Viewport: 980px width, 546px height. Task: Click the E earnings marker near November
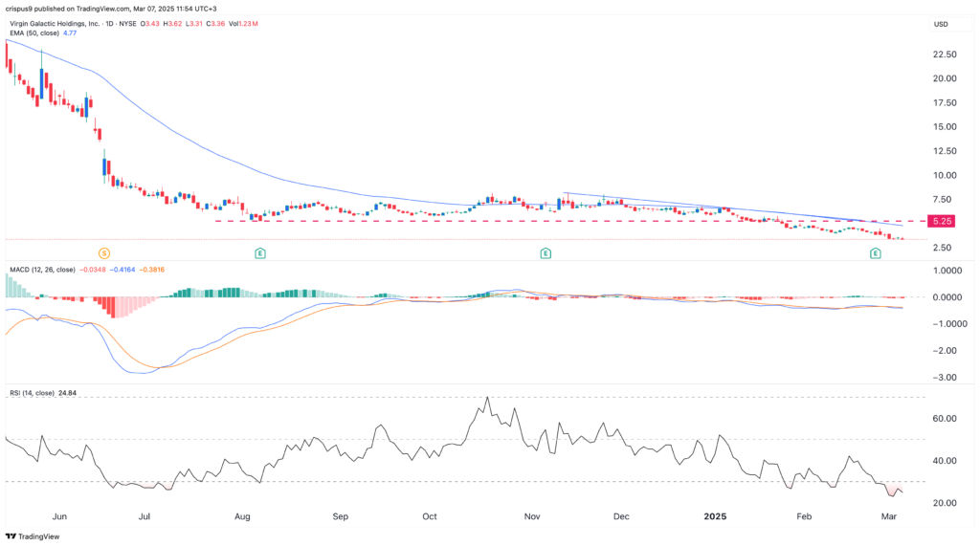546,253
